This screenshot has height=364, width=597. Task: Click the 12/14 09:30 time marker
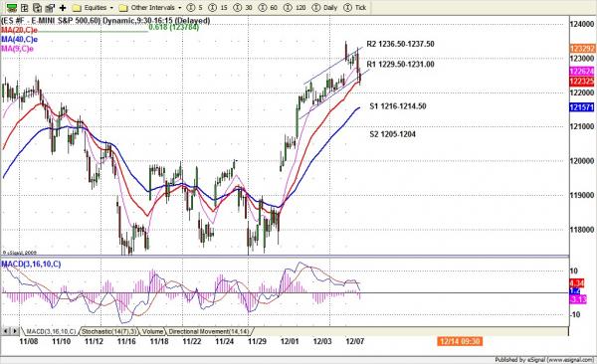pos(460,341)
